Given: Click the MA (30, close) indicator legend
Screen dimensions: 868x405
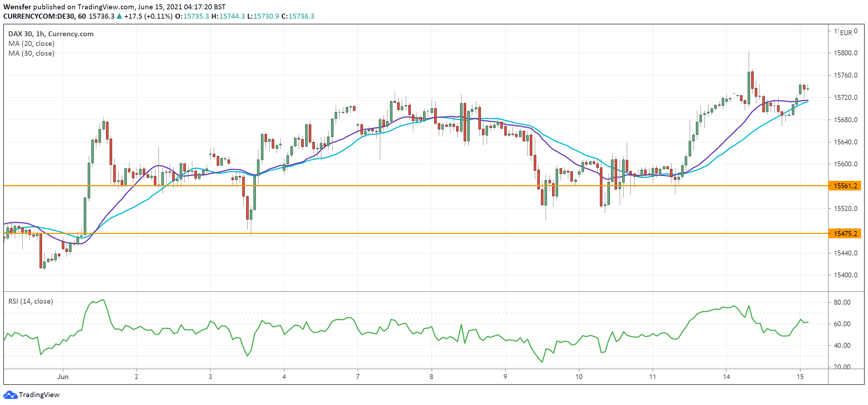Looking at the screenshot, I should coord(31,53).
